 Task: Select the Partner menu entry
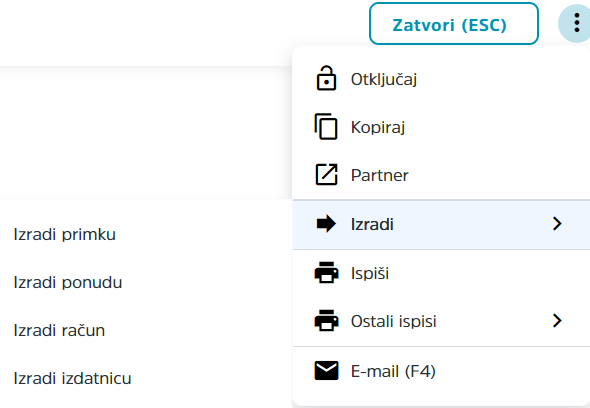[x=441, y=175]
